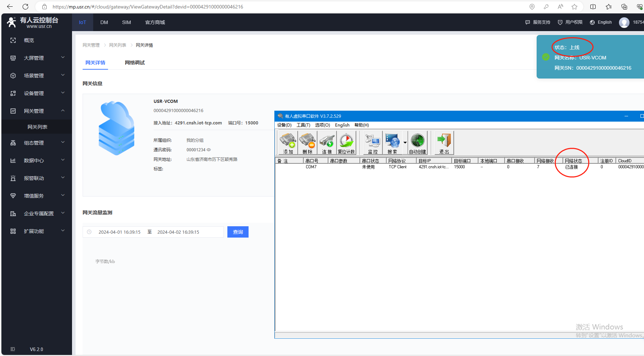Viewport: 644px width, 356px height.
Task: Click the browser address bar URL
Action: [x=148, y=7]
